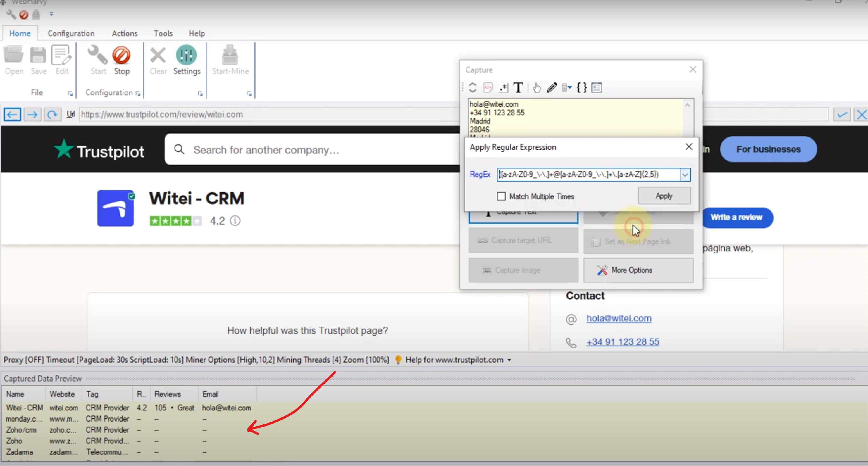
Task: Expand the Help for www.trustpilot.com dropdown
Action: 509,360
